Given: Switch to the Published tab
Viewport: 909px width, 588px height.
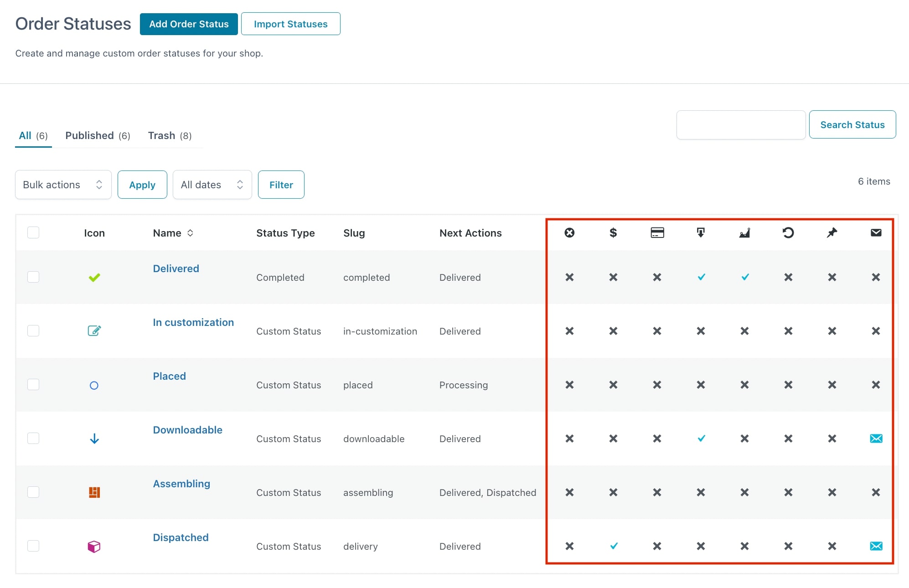Looking at the screenshot, I should pos(98,135).
